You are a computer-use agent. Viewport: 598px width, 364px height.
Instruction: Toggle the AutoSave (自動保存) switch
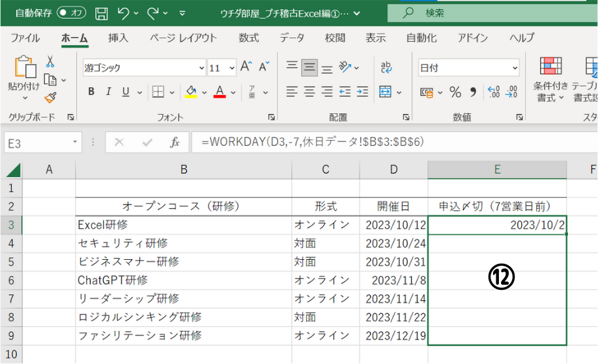(72, 12)
